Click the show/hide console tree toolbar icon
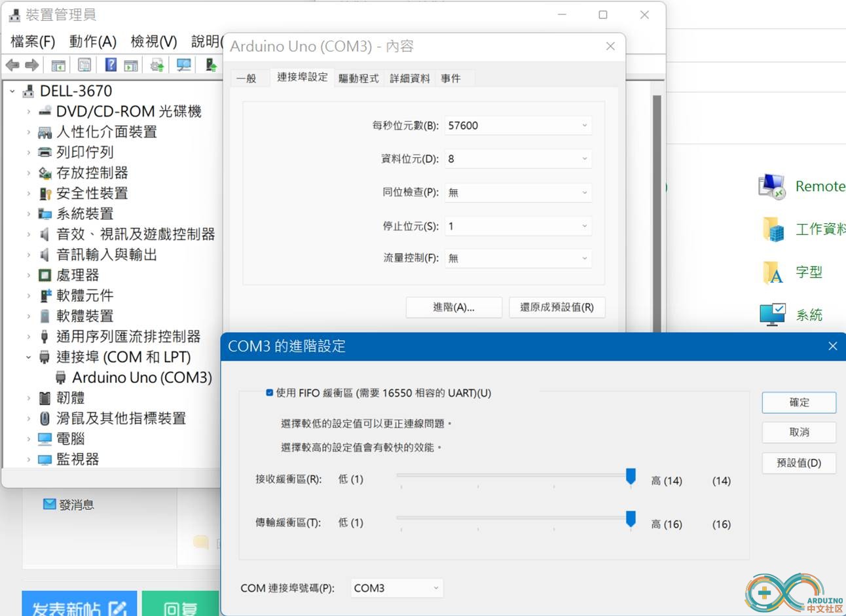Image resolution: width=846 pixels, height=616 pixels. click(x=58, y=65)
